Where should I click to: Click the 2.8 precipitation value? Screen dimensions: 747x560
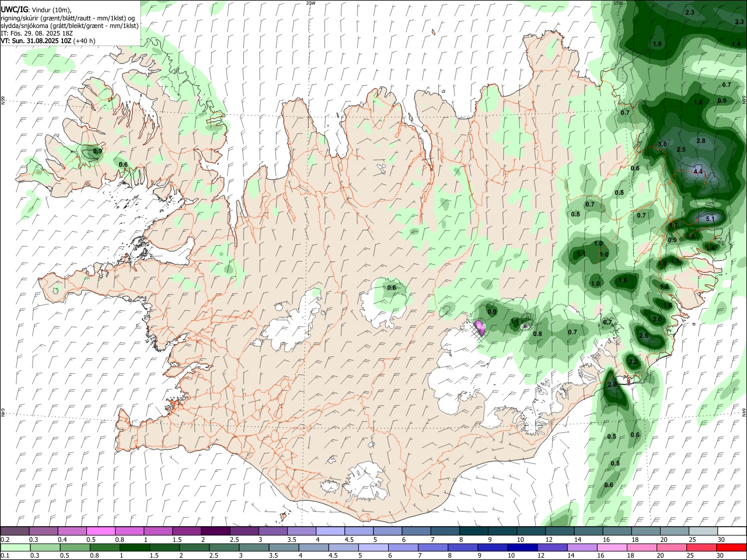pos(701,141)
